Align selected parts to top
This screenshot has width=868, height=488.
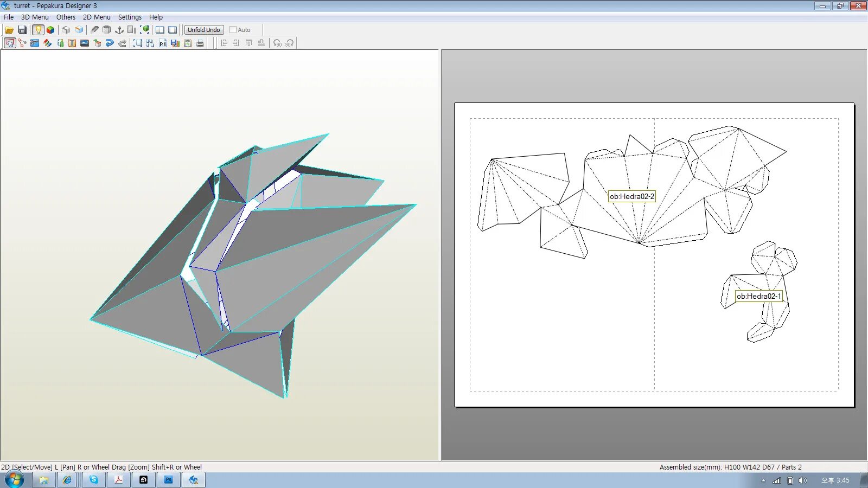point(249,43)
